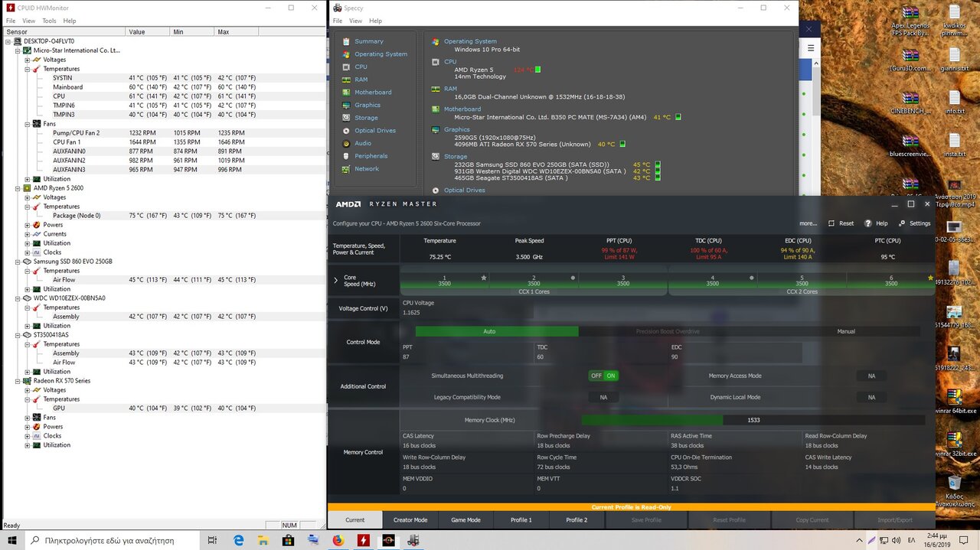Switch to Game Mode tab
Image resolution: width=980 pixels, height=550 pixels.
(465, 520)
